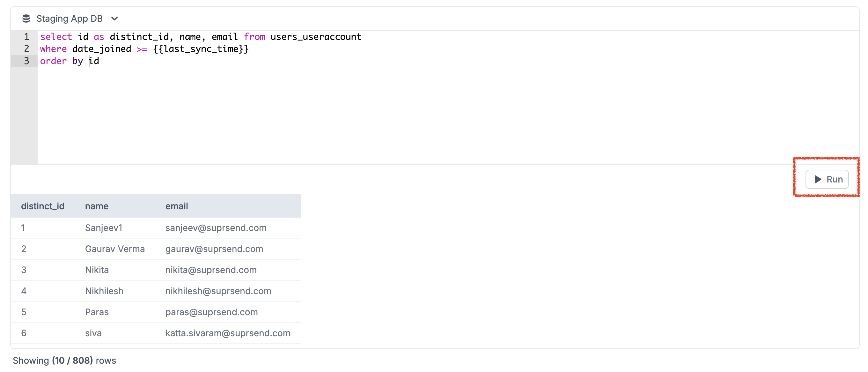The image size is (868, 372).
Task: Click paras@suprsend.com email cell
Action: point(212,312)
